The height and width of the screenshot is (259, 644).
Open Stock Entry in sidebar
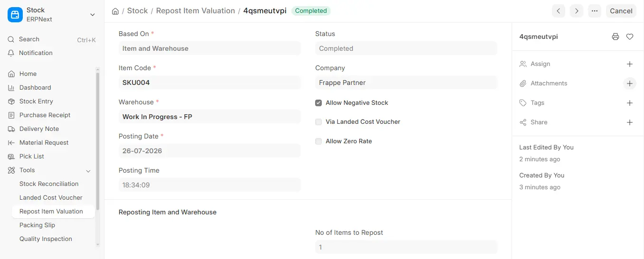36,102
